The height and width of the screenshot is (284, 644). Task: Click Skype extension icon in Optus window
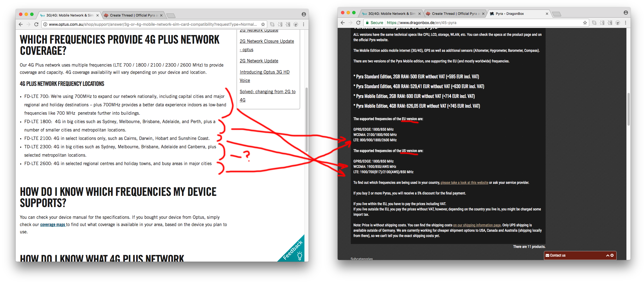[x=272, y=24]
